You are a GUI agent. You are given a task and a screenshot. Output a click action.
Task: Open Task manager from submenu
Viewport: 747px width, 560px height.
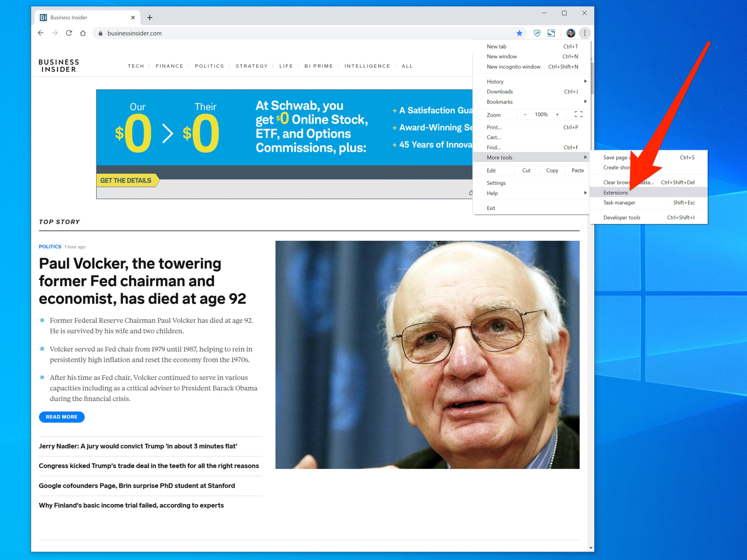pos(649,203)
